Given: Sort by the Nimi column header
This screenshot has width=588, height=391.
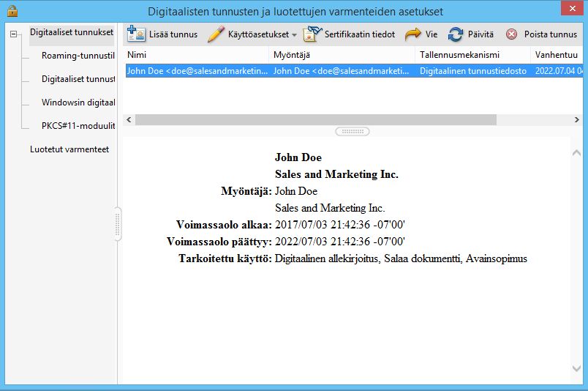Looking at the screenshot, I should click(x=197, y=55).
